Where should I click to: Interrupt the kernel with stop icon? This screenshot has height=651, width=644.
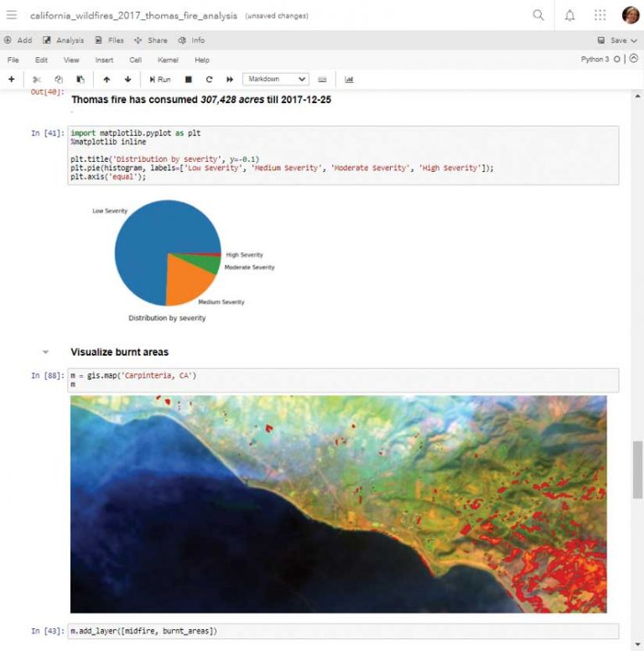pos(189,80)
